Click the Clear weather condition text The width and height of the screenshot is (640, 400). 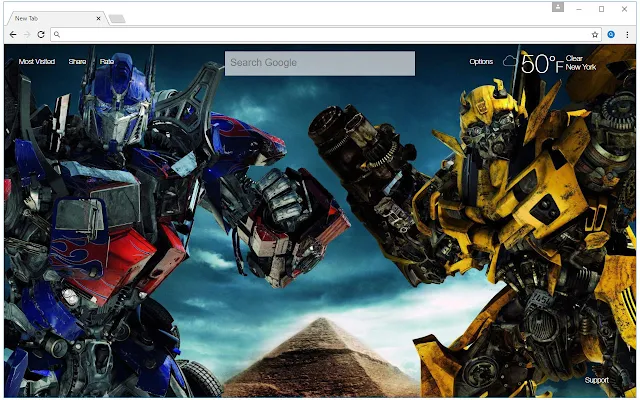click(574, 58)
